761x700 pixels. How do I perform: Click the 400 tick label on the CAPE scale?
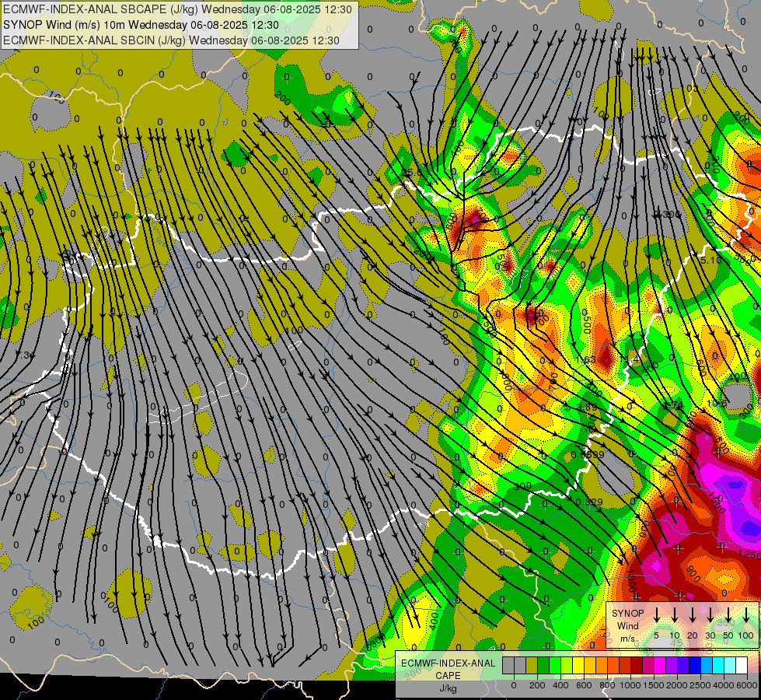tap(560, 685)
